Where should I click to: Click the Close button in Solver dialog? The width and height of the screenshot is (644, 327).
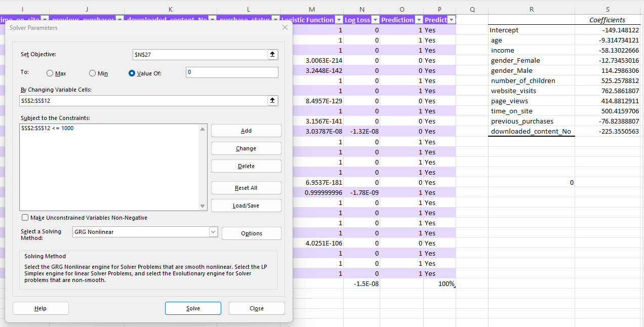click(x=257, y=308)
